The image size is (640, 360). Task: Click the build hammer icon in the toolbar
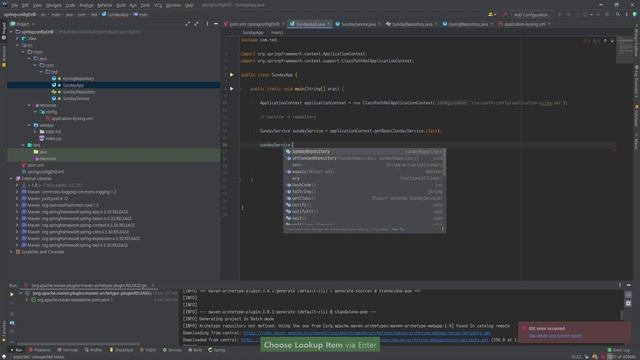(504, 14)
